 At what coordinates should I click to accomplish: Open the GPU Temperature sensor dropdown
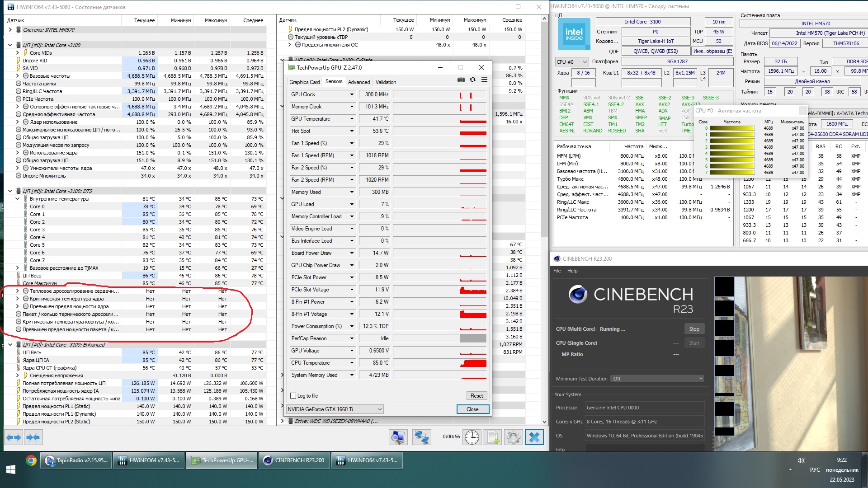coord(352,119)
